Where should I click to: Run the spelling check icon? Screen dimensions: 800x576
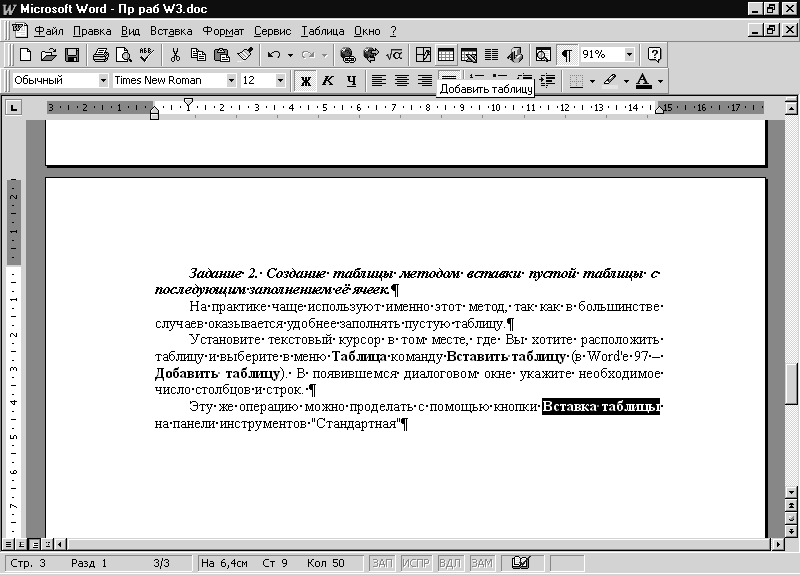pyautogui.click(x=147, y=54)
